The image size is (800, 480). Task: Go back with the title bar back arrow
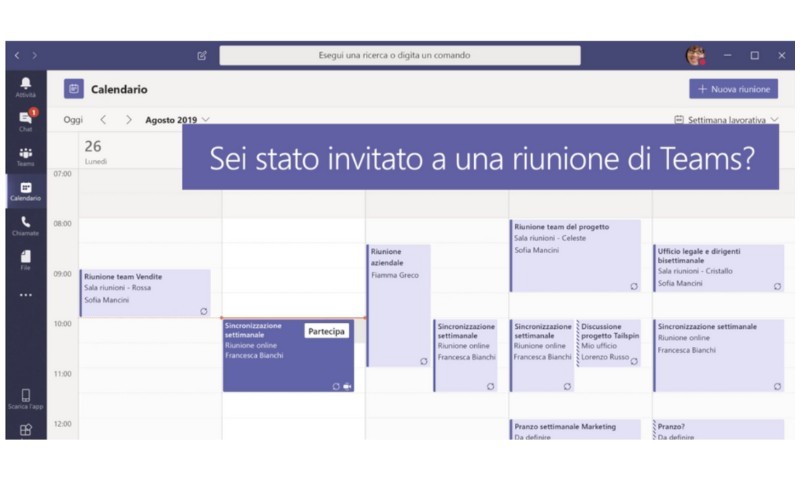(x=17, y=55)
